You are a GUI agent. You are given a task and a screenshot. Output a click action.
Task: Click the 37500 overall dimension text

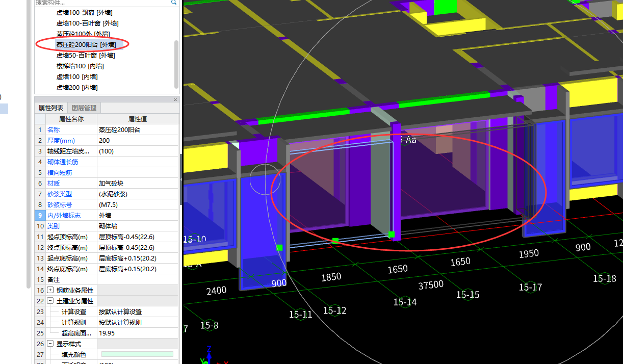431,284
